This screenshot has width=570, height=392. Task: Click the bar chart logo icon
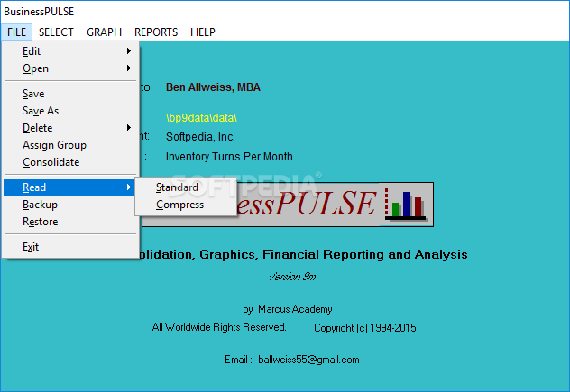click(406, 205)
